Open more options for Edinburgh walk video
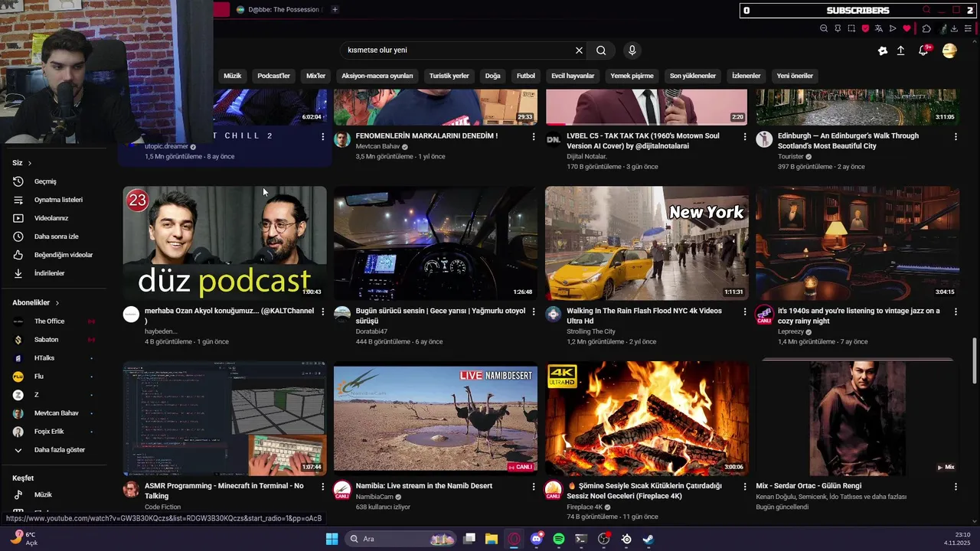 (955, 136)
